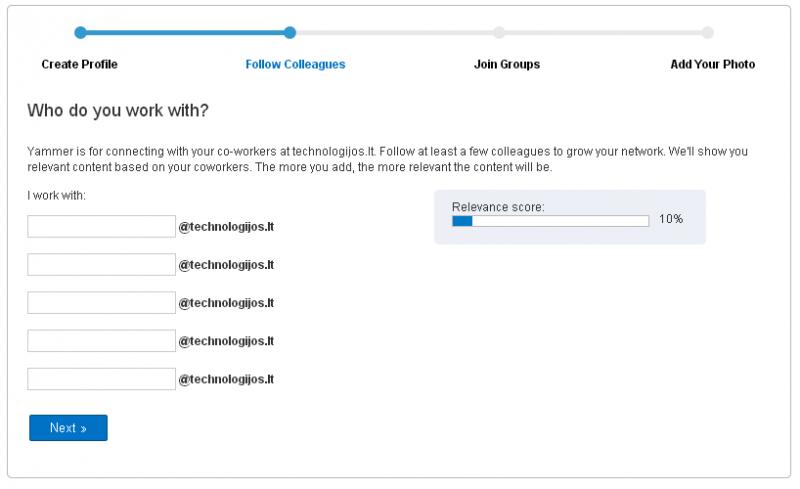800x489 pixels.
Task: Focus the fifth colleague email field
Action: (102, 379)
